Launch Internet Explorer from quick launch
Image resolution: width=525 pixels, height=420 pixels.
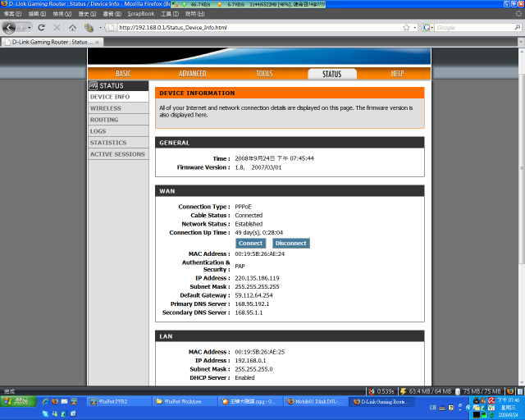(45, 401)
